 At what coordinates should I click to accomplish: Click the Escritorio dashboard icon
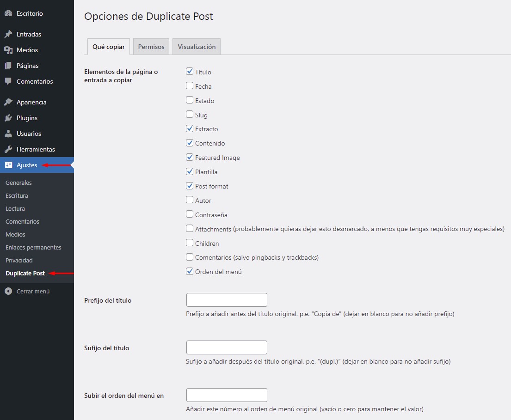pyautogui.click(x=8, y=13)
